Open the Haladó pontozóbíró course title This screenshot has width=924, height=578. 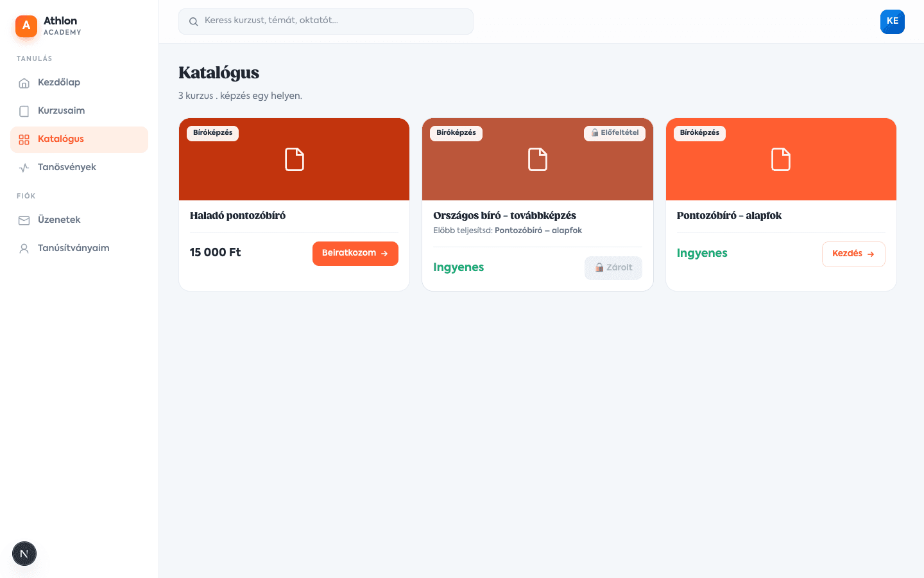pyautogui.click(x=238, y=216)
